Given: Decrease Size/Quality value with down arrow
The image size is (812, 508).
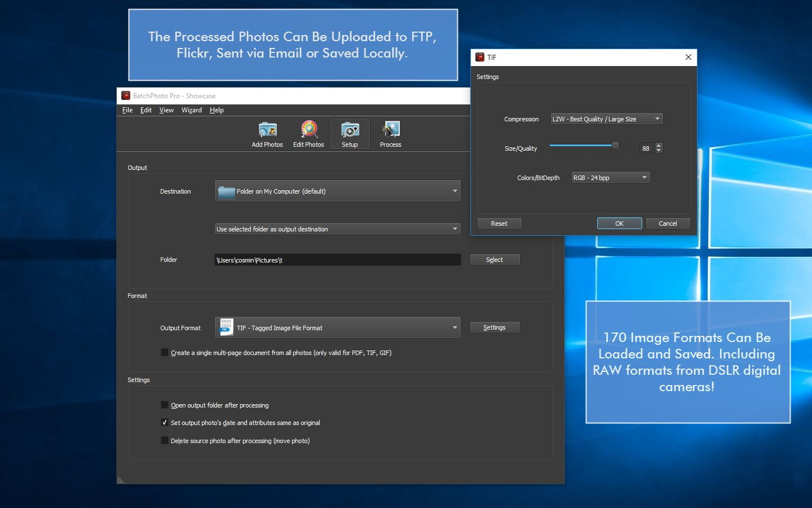Looking at the screenshot, I should point(659,151).
